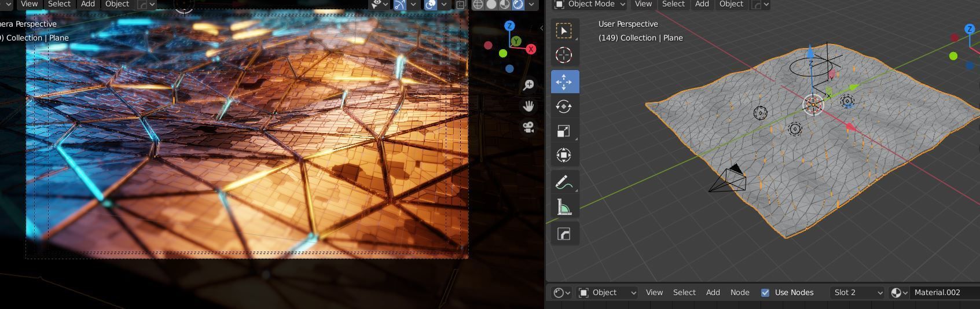Screen dimensions: 980x309
Task: Click red X arrow of move gizmo
Action: 850,127
